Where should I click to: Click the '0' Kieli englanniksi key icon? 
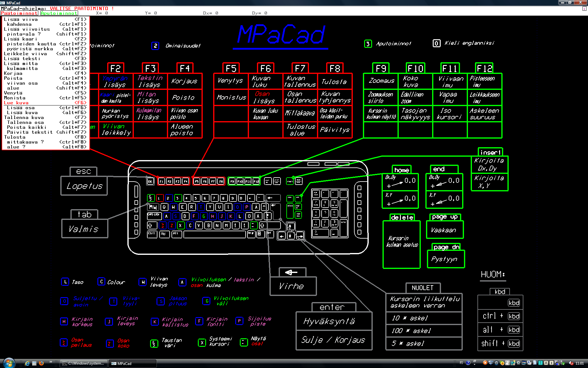[436, 43]
